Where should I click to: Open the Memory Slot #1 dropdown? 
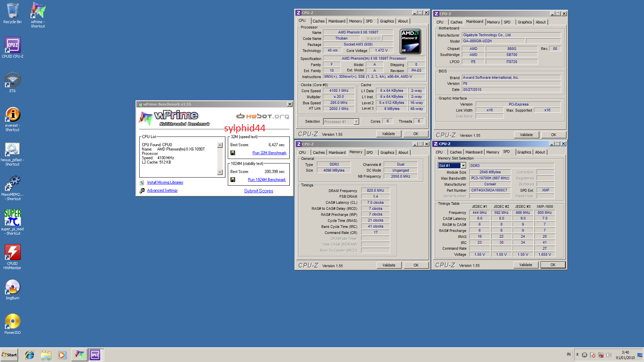463,165
